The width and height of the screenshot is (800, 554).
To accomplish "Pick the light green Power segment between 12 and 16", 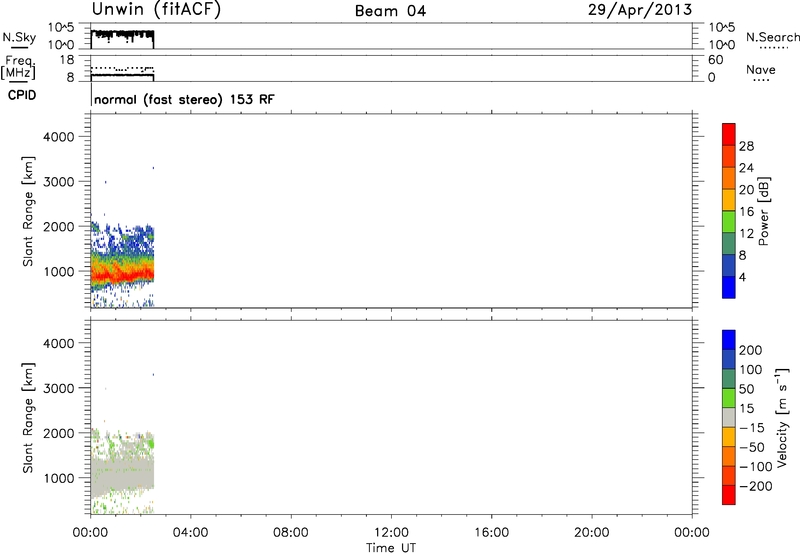I will [729, 222].
